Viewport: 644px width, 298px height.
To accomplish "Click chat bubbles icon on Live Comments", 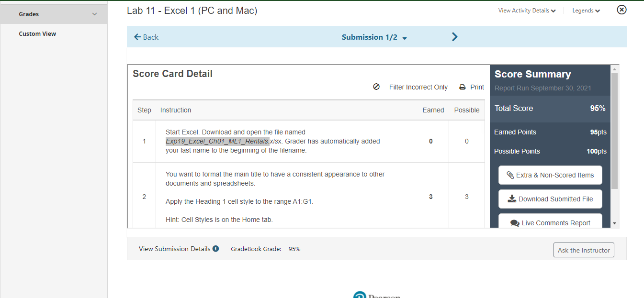I will (515, 223).
